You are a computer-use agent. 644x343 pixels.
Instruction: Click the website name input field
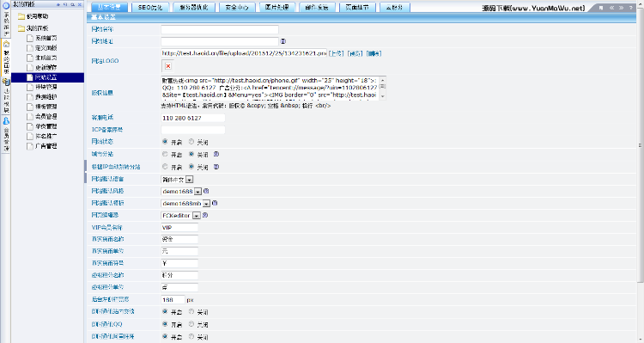pyautogui.click(x=220, y=29)
